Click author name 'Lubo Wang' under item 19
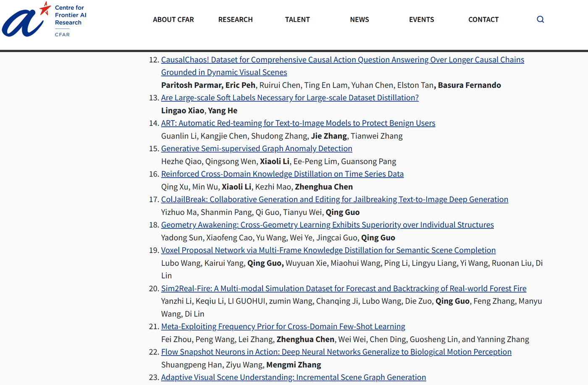This screenshot has height=385, width=588. tap(181, 263)
